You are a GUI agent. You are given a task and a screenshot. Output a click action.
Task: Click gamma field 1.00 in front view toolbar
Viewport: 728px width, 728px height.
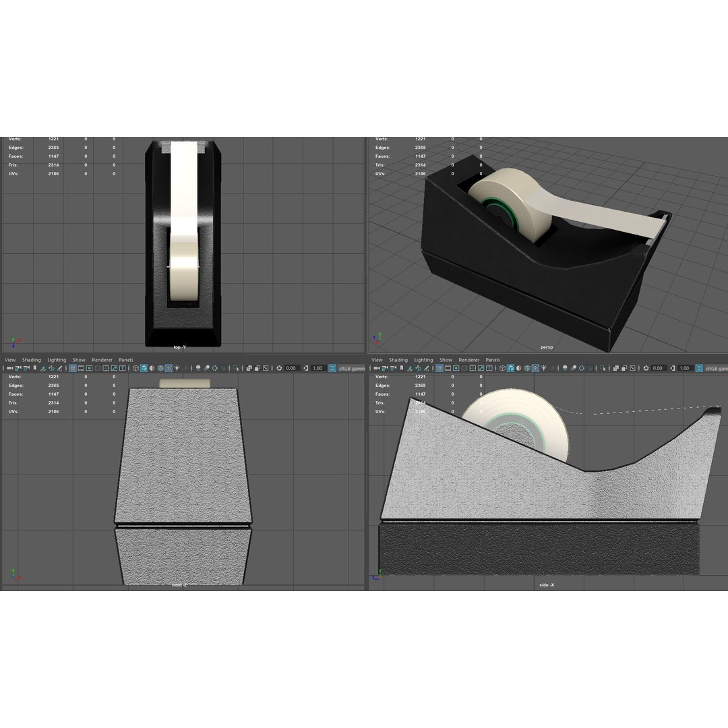click(318, 368)
